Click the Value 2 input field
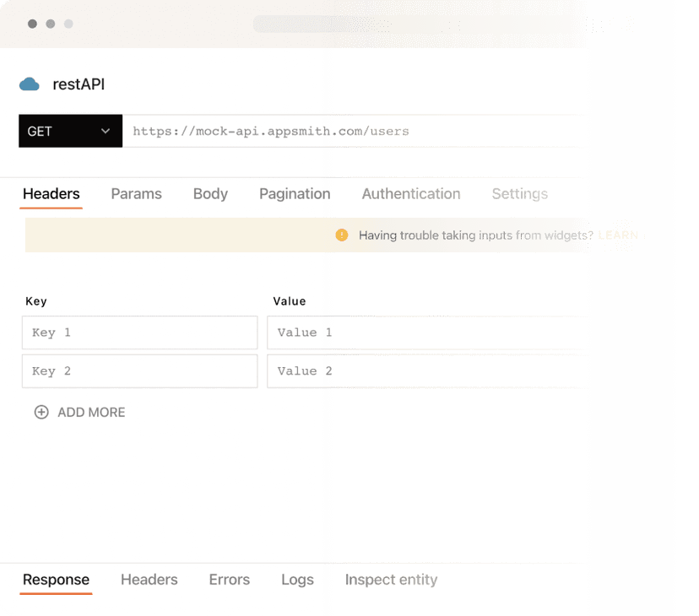This screenshot has width=699, height=616. (x=422, y=371)
